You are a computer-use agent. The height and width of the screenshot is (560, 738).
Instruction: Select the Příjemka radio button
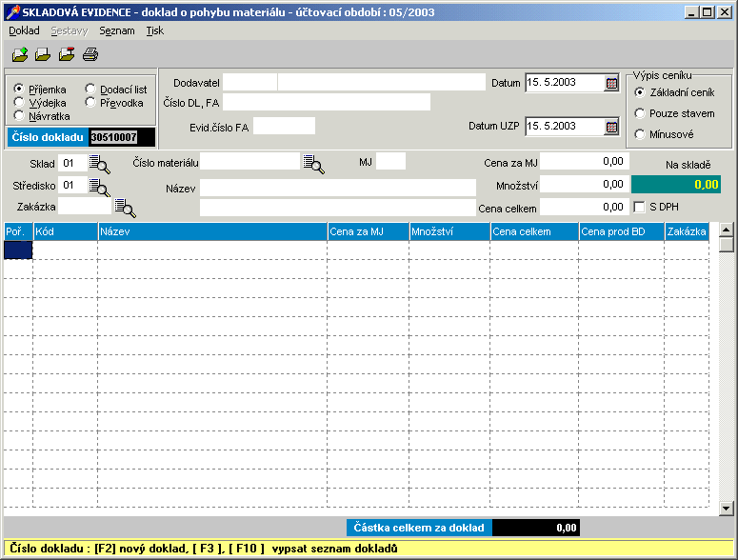point(19,89)
